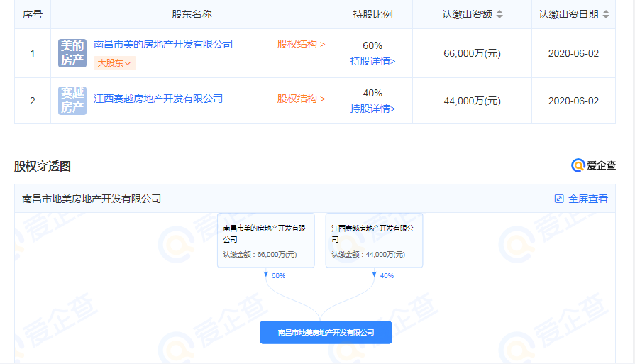Image resolution: width=635 pixels, height=364 pixels.
Task: Click the blue 南昌市地美房地产开发有限公司 node
Action: tap(326, 332)
